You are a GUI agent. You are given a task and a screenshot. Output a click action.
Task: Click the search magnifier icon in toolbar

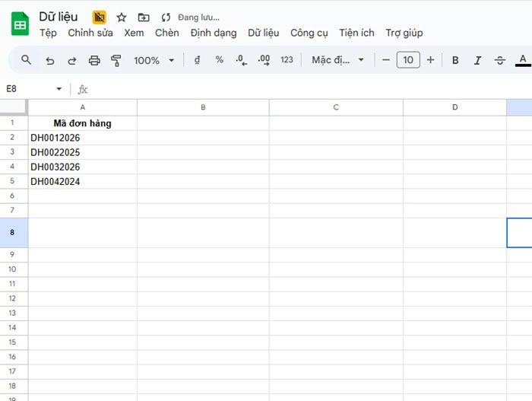coord(26,60)
